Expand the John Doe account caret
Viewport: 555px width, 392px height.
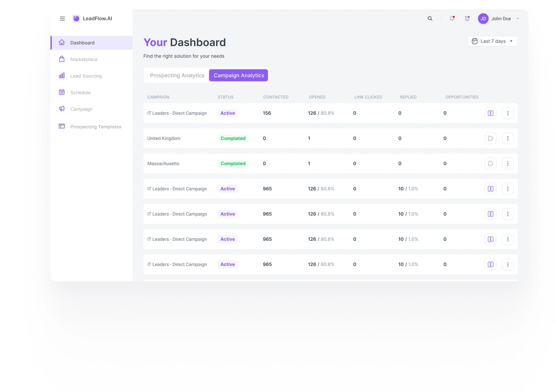coord(518,19)
